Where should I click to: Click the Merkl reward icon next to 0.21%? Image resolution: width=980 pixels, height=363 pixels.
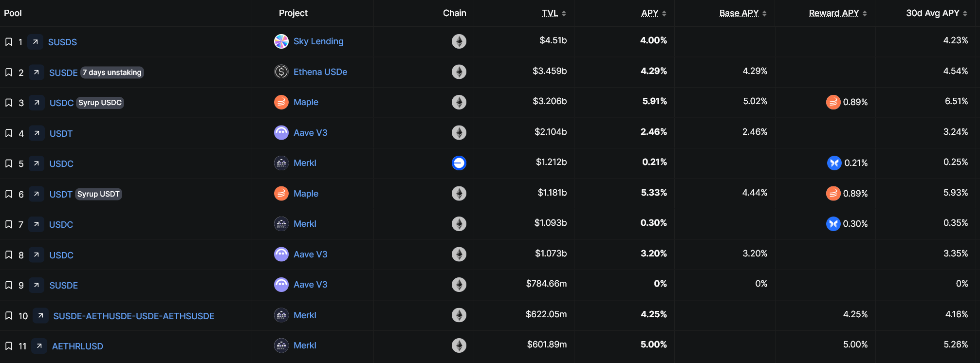coord(833,163)
